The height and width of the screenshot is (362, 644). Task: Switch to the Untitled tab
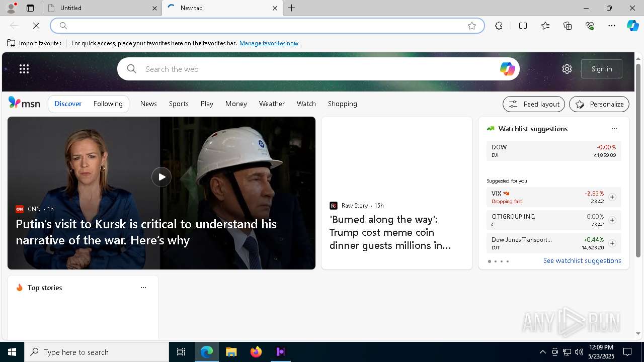pos(103,8)
